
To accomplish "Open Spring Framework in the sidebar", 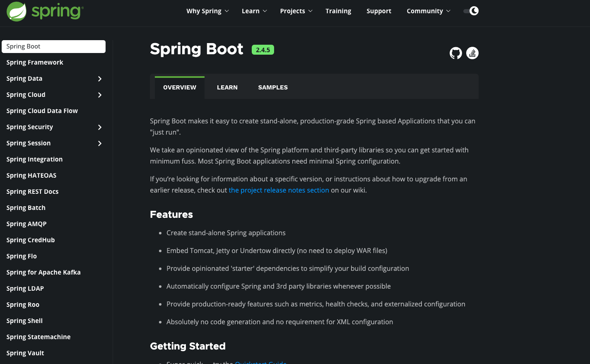I will [35, 63].
